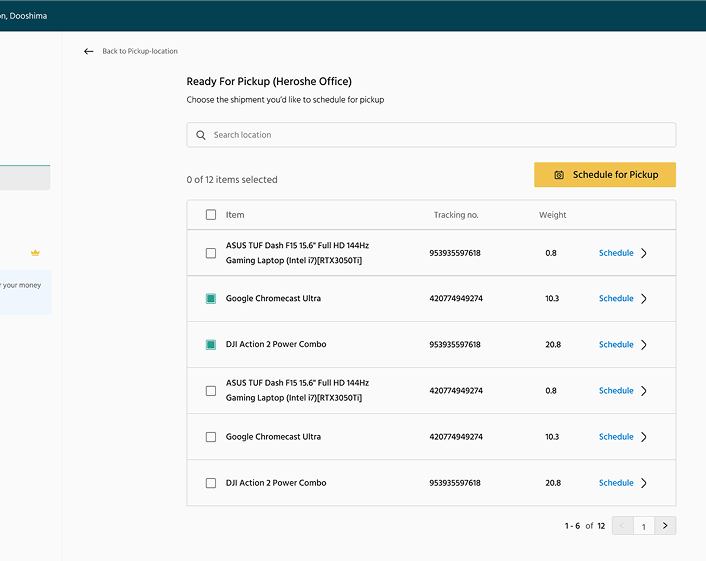Go to previous page arrow
The height and width of the screenshot is (561, 706).
point(623,525)
